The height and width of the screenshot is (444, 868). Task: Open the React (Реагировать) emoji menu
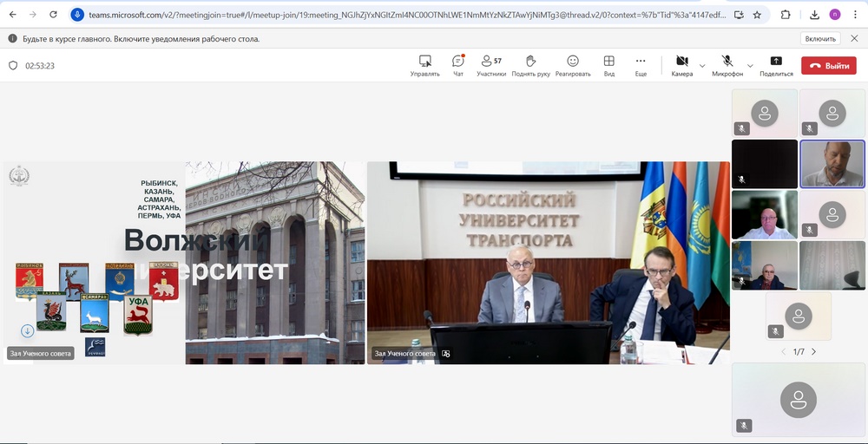coord(573,65)
